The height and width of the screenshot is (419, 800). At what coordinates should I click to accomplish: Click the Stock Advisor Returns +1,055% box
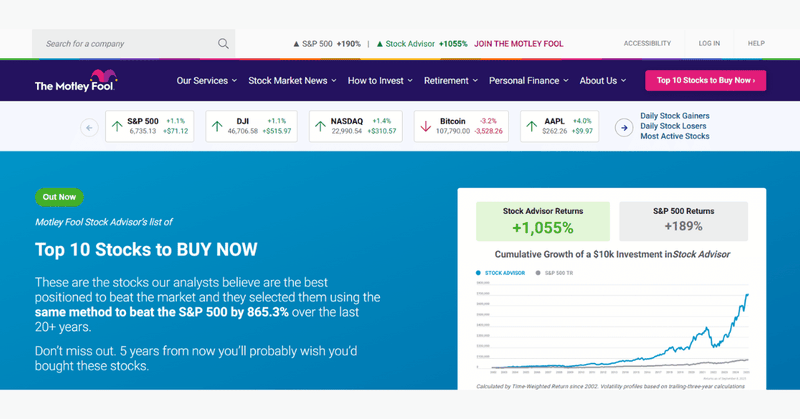point(543,221)
